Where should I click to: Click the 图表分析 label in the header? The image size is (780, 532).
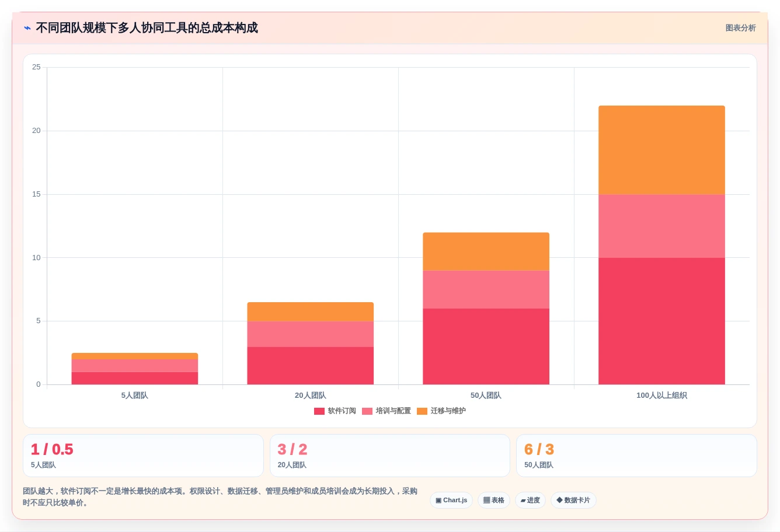pyautogui.click(x=740, y=28)
